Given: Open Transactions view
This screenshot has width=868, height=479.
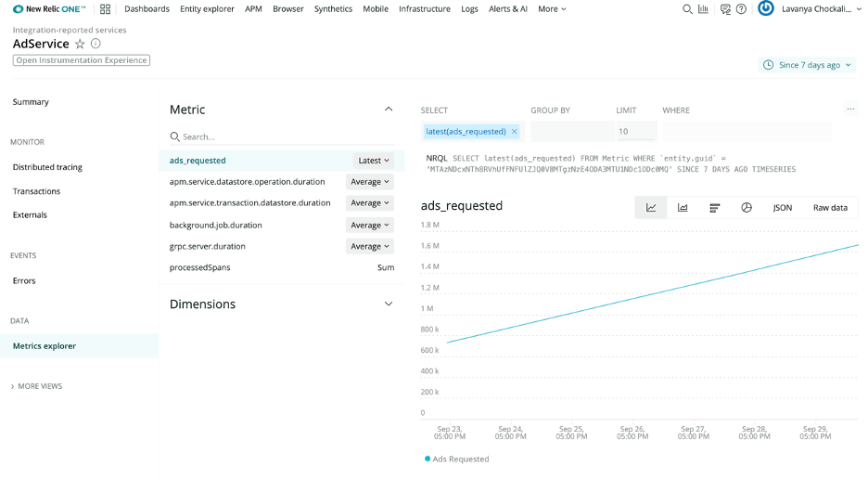Looking at the screenshot, I should point(36,191).
